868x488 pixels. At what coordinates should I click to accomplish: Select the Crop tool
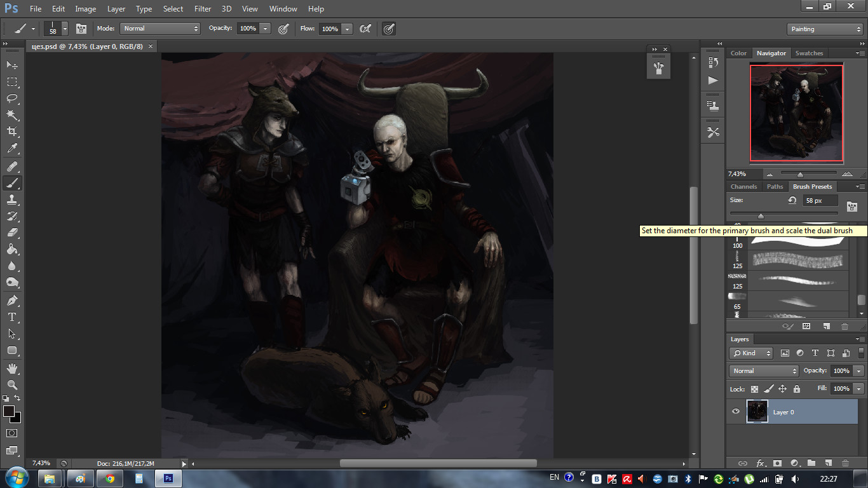coord(12,132)
